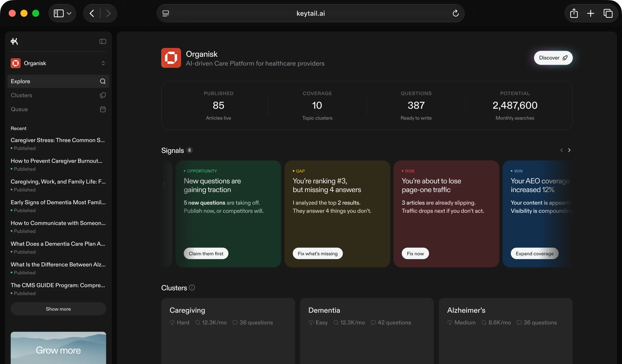Click the keytail.ai address bar
Image resolution: width=622 pixels, height=364 pixels.
(x=310, y=13)
